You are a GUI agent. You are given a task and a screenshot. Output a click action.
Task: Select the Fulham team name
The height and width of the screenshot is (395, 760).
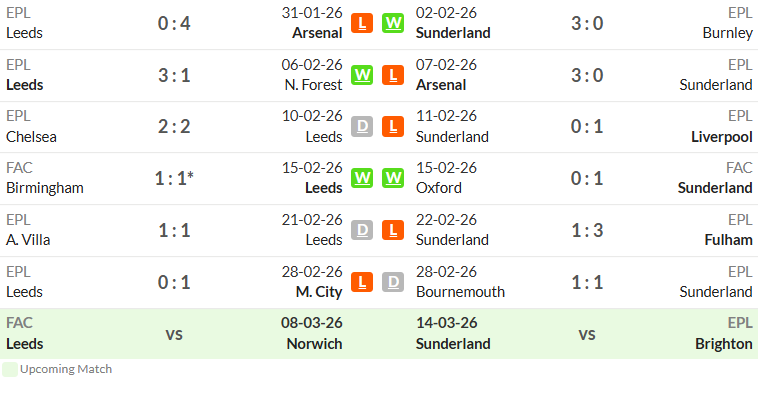(728, 240)
